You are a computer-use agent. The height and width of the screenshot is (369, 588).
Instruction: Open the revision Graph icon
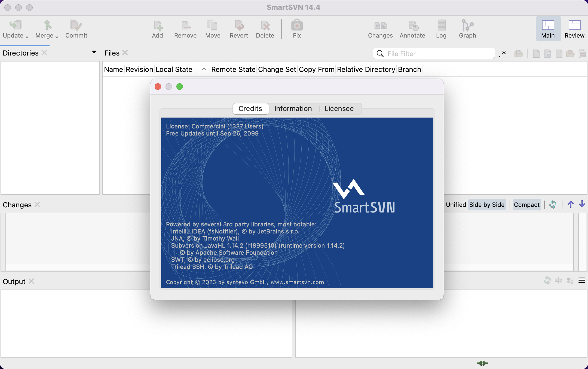467,25
